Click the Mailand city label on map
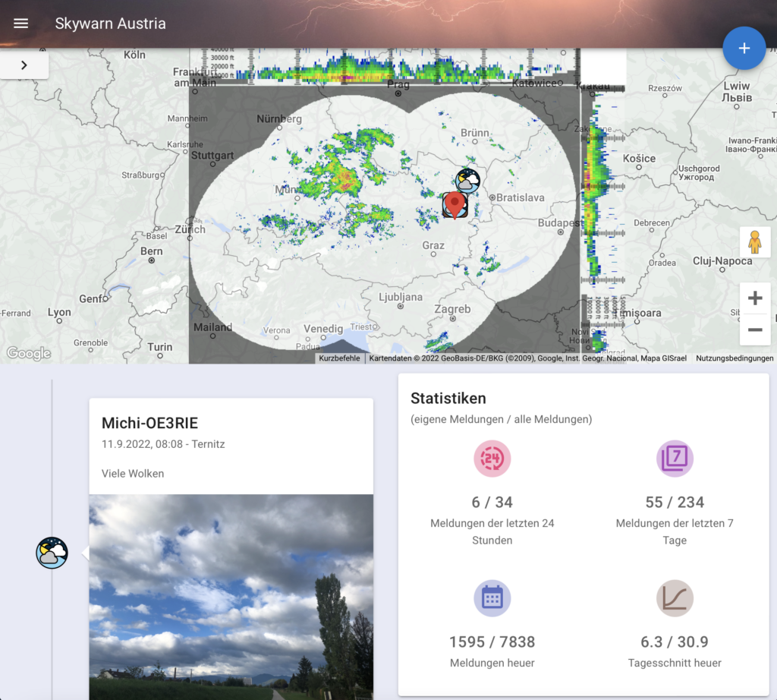Viewport: 777px width, 700px height. pos(212,327)
